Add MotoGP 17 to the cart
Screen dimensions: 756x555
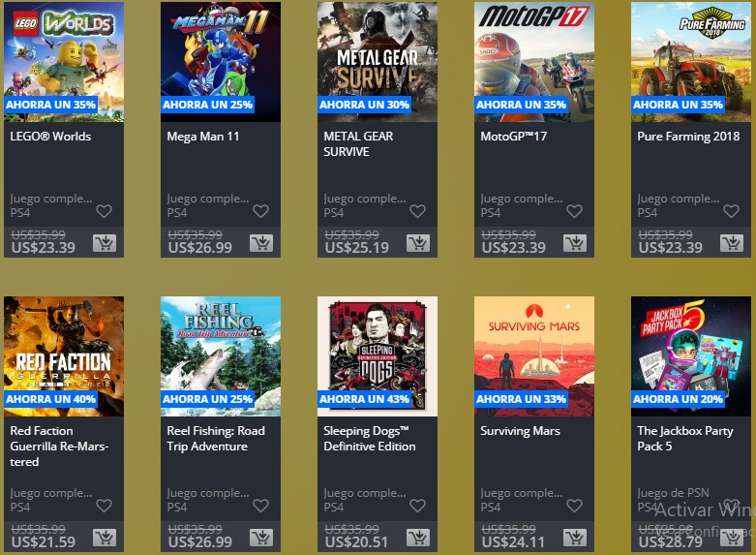(575, 243)
